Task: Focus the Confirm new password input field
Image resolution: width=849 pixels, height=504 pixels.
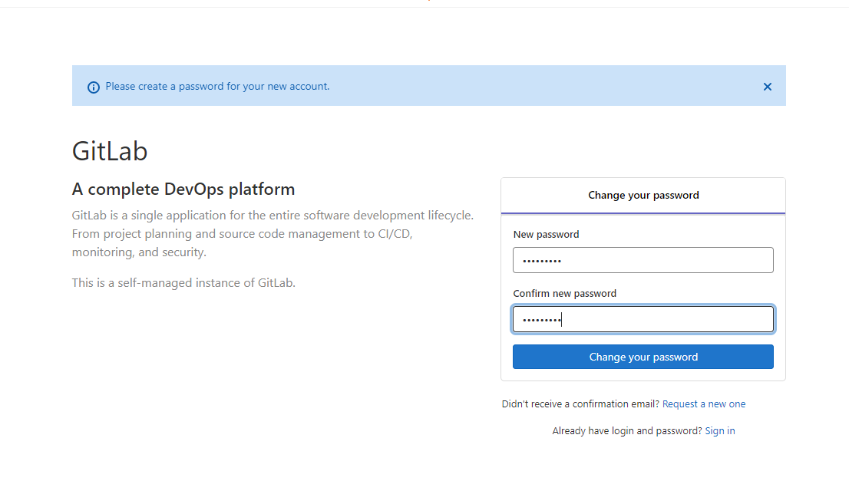Action: 643,319
